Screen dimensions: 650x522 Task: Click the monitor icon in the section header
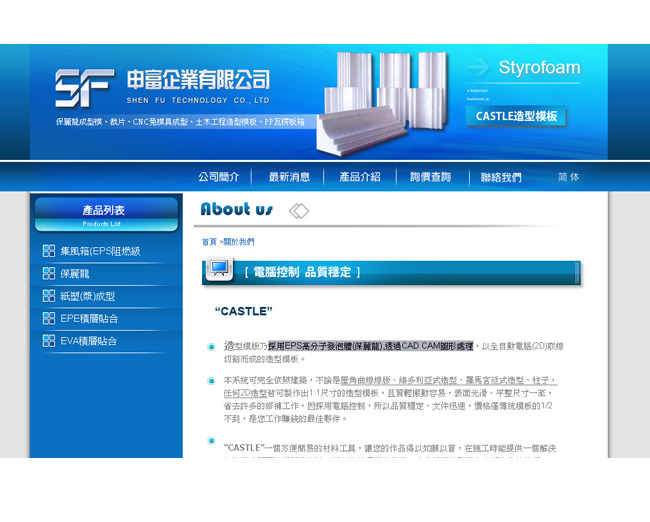pyautogui.click(x=219, y=269)
